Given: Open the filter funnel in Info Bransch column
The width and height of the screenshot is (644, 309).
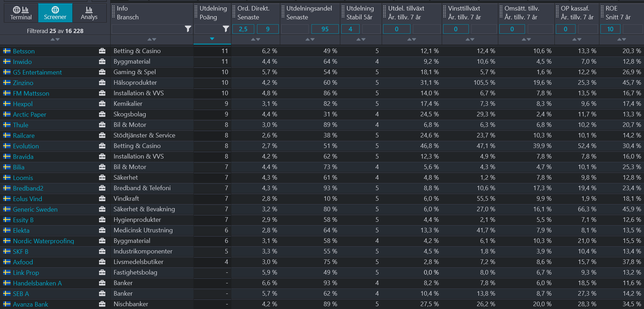Looking at the screenshot, I should pyautogui.click(x=188, y=29).
